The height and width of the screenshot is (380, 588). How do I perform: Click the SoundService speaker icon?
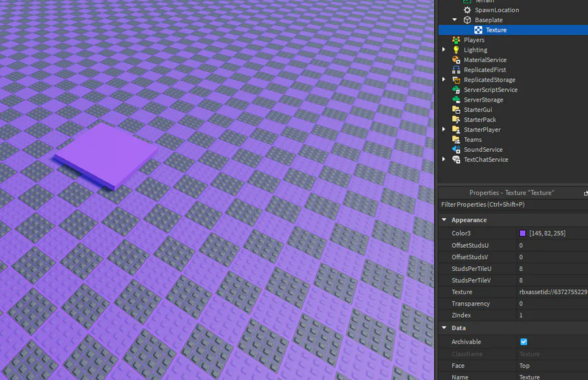point(456,149)
